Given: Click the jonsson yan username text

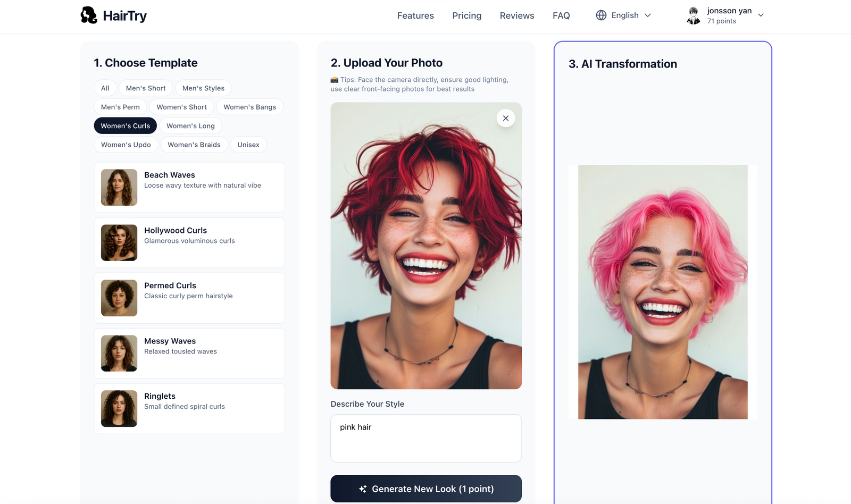Looking at the screenshot, I should (729, 11).
